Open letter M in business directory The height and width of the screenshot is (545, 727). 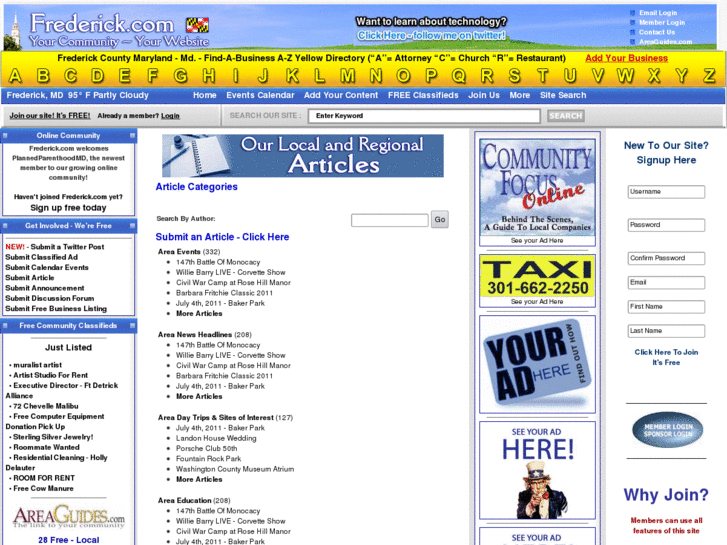point(348,76)
